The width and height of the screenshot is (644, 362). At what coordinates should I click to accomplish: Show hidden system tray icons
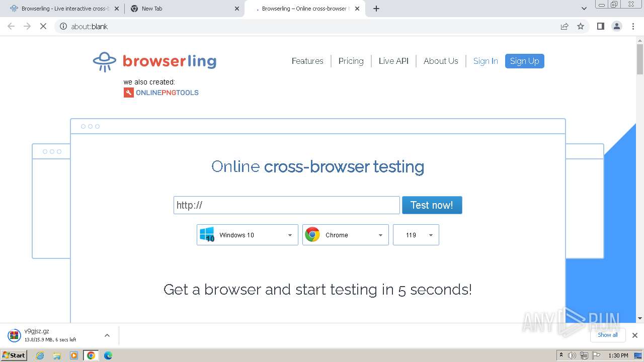click(x=561, y=355)
